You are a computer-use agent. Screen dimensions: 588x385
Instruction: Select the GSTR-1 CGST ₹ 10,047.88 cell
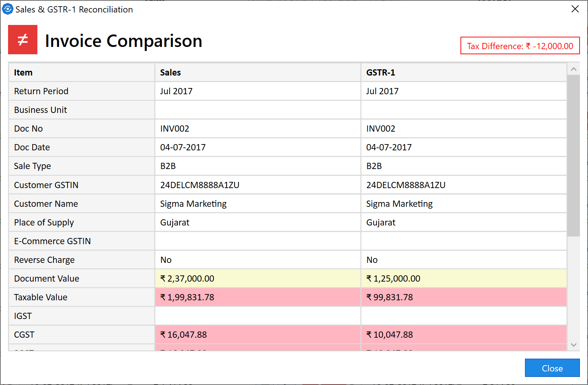463,335
